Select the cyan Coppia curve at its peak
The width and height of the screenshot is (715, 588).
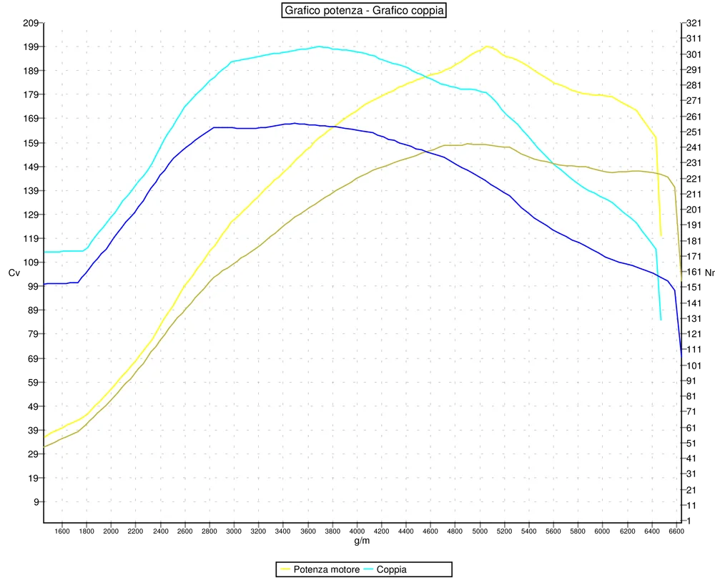(x=319, y=45)
